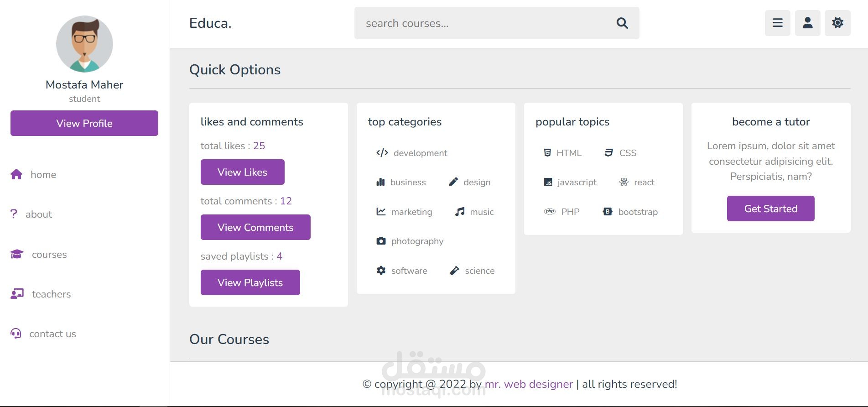Screen dimensions: 868x407
Task: Open courses from sidebar menu
Action: point(49,254)
